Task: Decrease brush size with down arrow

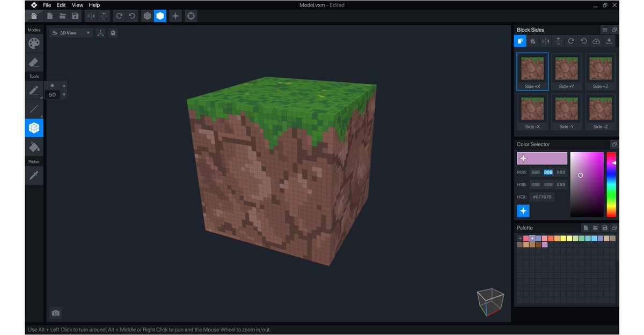Action: point(64,95)
